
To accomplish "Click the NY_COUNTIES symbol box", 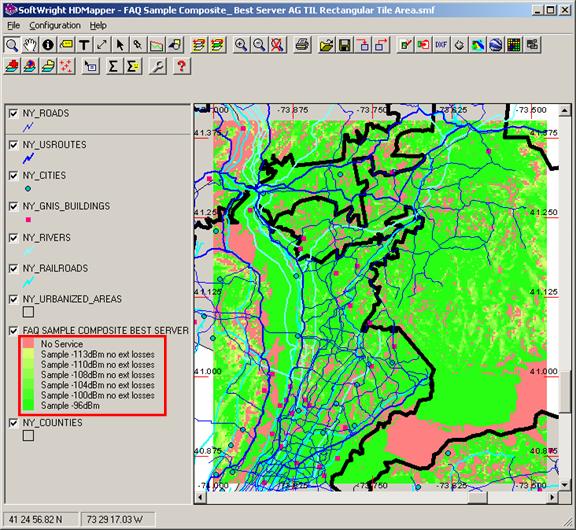I will tap(28, 436).
